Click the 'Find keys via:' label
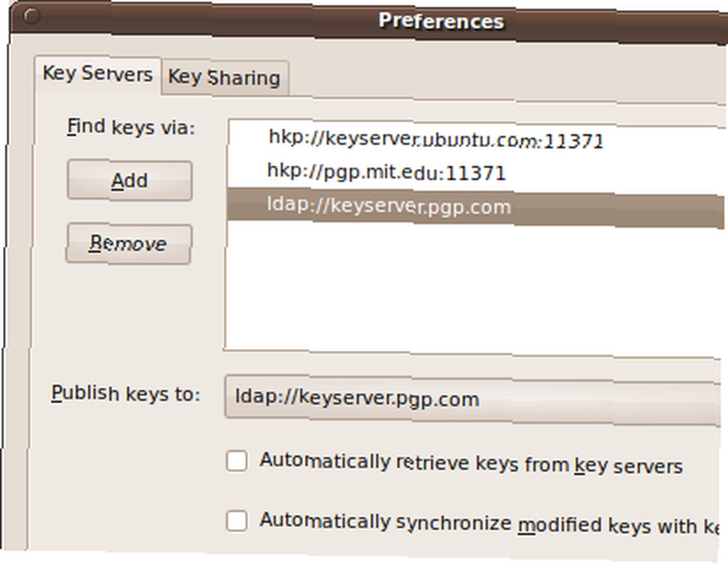 click(x=131, y=127)
